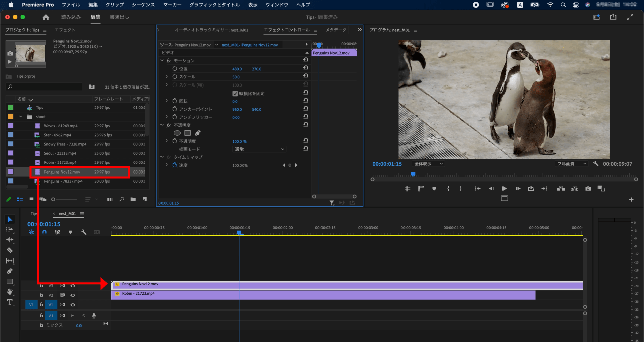Collapse the shoot bin folder

click(x=21, y=117)
